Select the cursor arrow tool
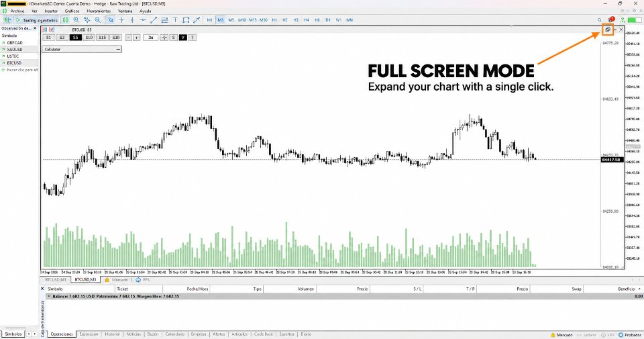Image resolution: width=644 pixels, height=339 pixels. click(111, 19)
